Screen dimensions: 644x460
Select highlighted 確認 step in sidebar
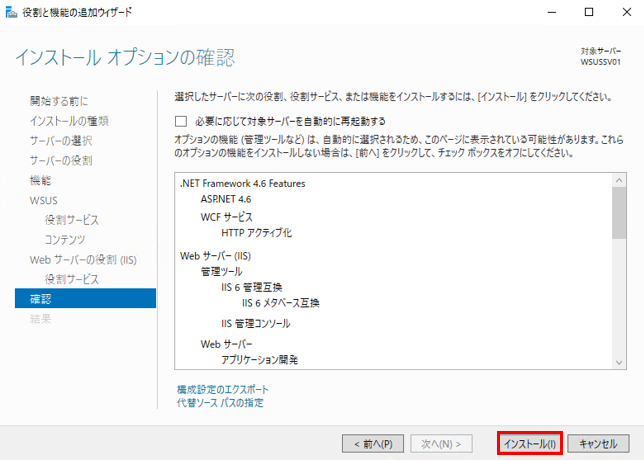pos(85,298)
